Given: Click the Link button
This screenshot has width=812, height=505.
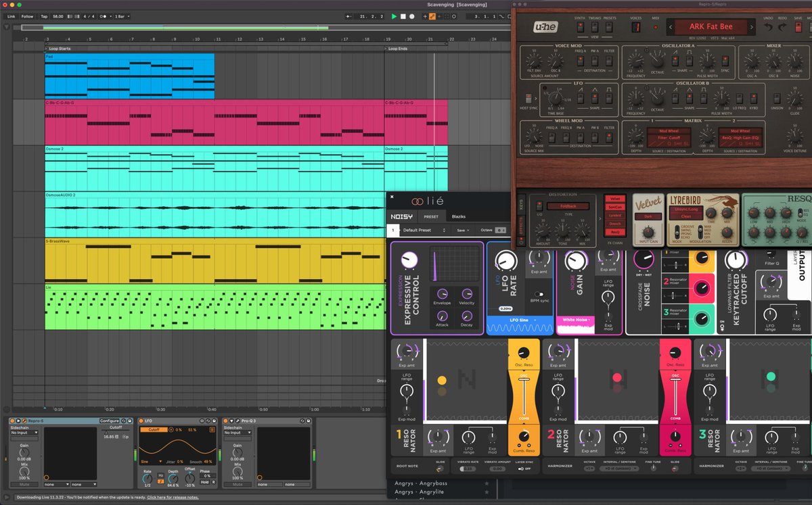Looking at the screenshot, I should 12,16.
